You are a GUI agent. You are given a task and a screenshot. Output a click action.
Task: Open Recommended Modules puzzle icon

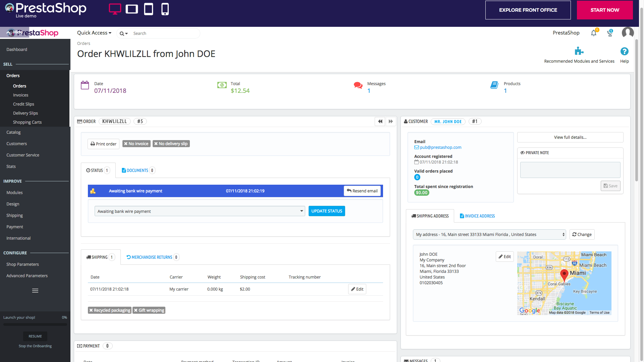coord(579,51)
